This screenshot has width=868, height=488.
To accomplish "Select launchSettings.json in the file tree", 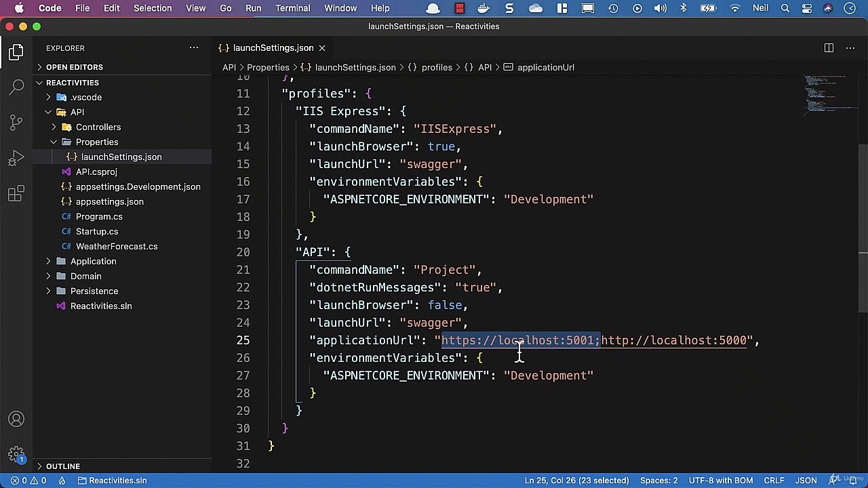I will point(121,157).
